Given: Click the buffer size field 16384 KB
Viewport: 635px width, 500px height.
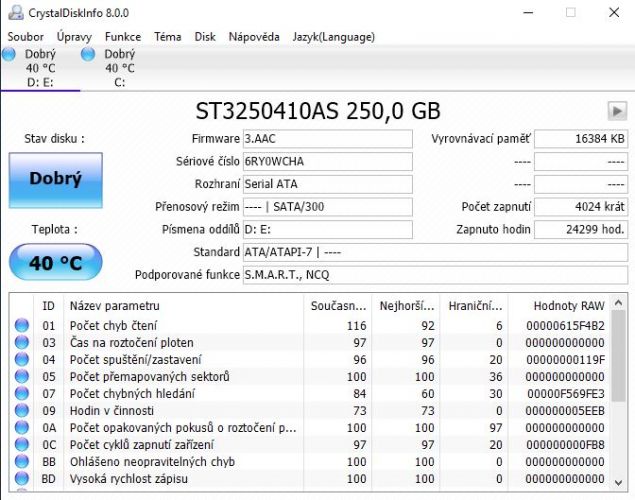Looking at the screenshot, I should [x=581, y=139].
